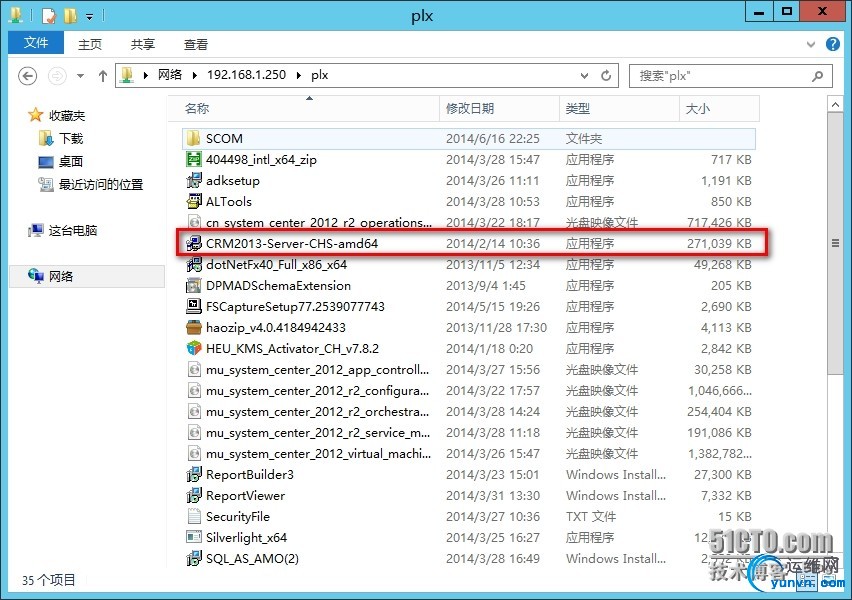The image size is (852, 600).
Task: Switch to the 共享 ribbon tab
Action: (x=143, y=44)
